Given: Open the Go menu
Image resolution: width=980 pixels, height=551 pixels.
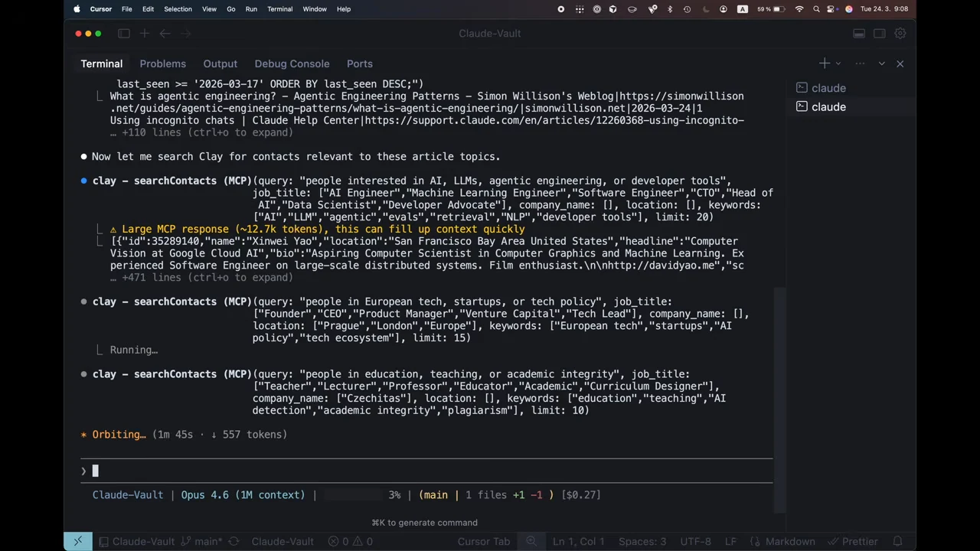Looking at the screenshot, I should click(231, 9).
